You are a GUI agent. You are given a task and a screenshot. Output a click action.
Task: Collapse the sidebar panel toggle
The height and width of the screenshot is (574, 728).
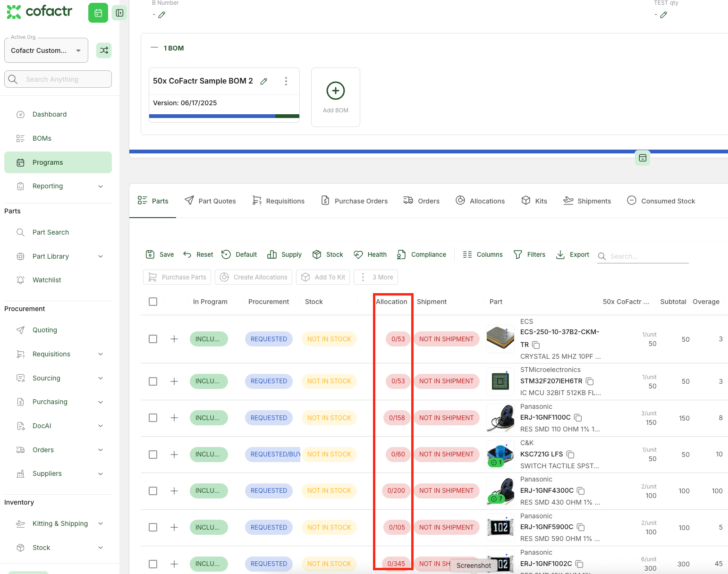pyautogui.click(x=119, y=13)
